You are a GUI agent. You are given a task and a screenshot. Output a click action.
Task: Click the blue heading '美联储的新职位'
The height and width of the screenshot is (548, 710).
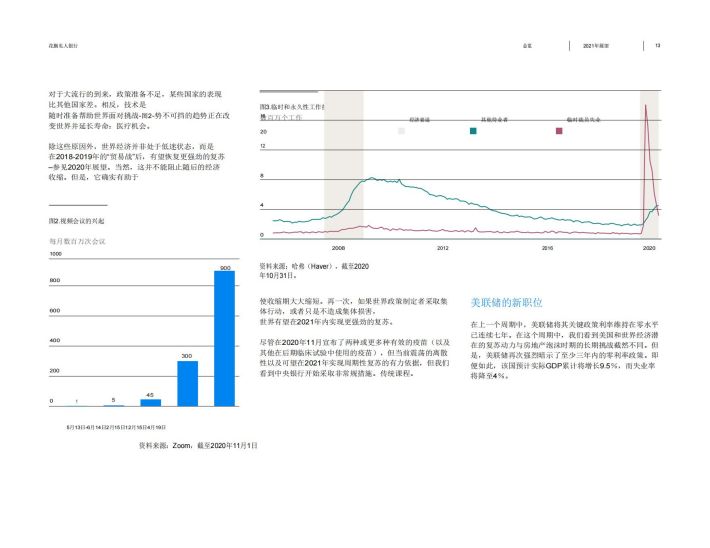pos(507,303)
